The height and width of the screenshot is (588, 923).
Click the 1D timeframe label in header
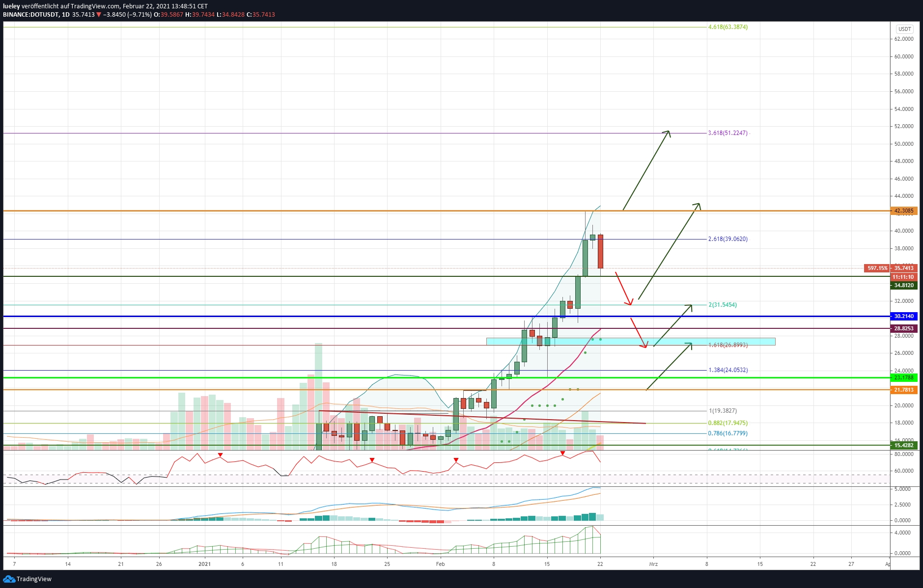click(x=65, y=15)
